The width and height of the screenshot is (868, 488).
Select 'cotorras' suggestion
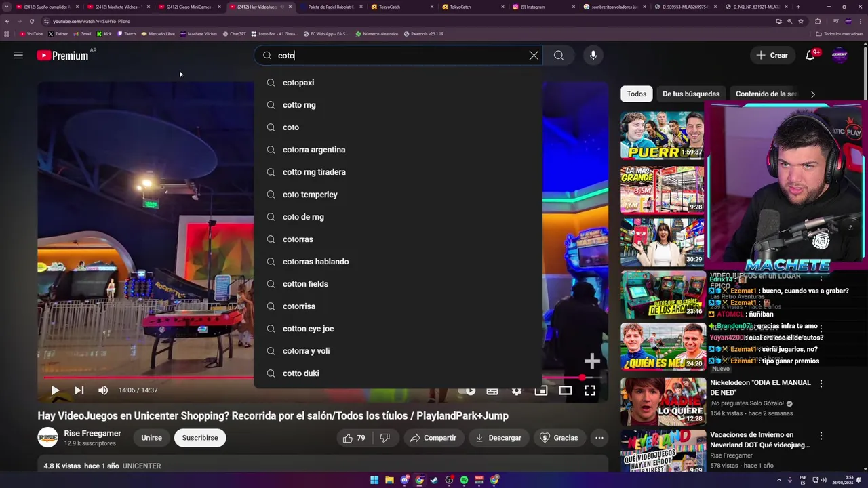point(398,239)
